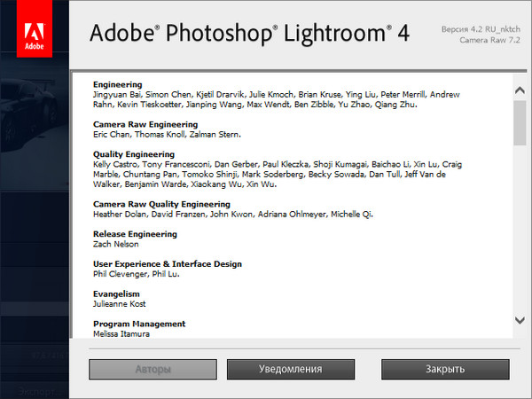Screen dimensions: 532x399
Task: Click User Experience & Interface Design heading
Action: tap(167, 264)
